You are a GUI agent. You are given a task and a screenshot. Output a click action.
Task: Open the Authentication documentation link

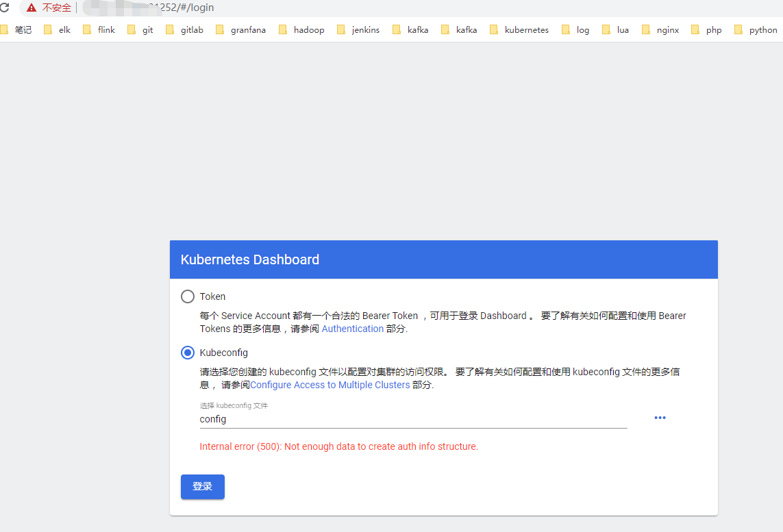(353, 329)
